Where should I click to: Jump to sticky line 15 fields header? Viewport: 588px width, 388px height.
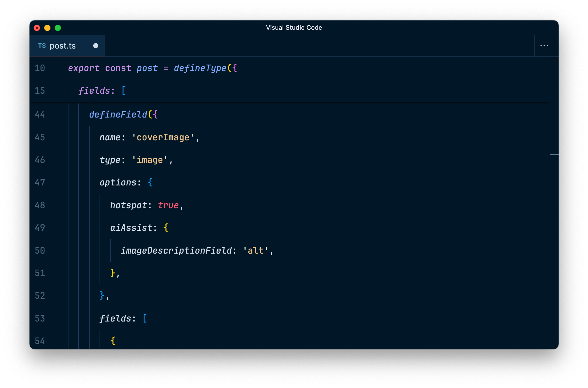(x=94, y=91)
